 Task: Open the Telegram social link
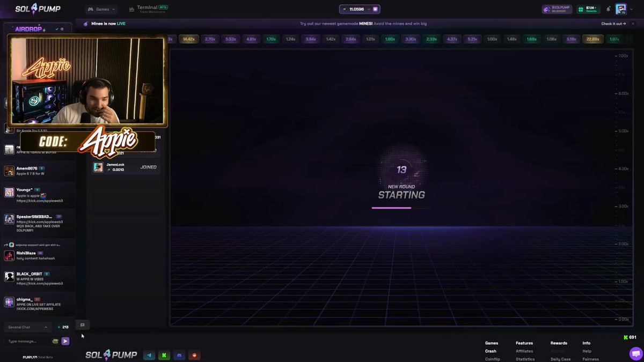coord(150,355)
